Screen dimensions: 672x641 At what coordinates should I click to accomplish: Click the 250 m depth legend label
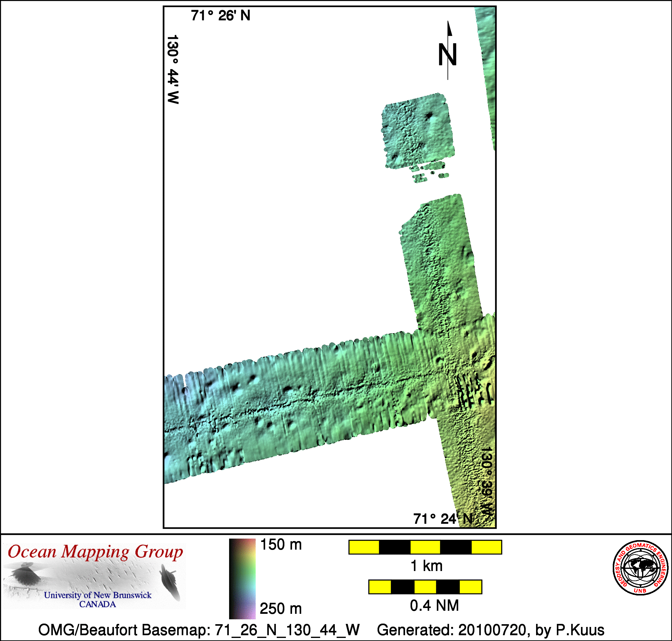coord(281,609)
